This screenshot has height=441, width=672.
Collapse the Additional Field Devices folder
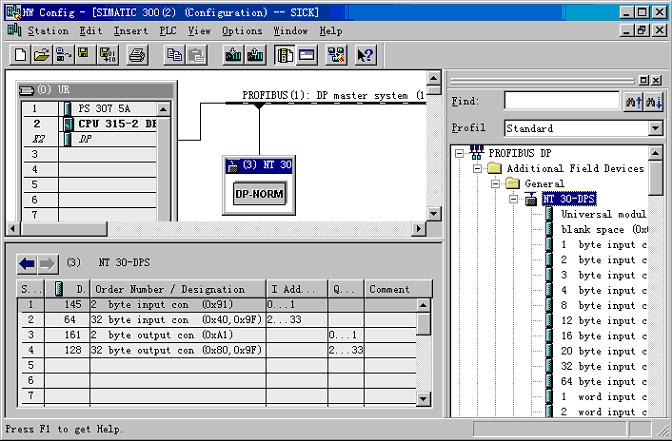click(x=478, y=169)
